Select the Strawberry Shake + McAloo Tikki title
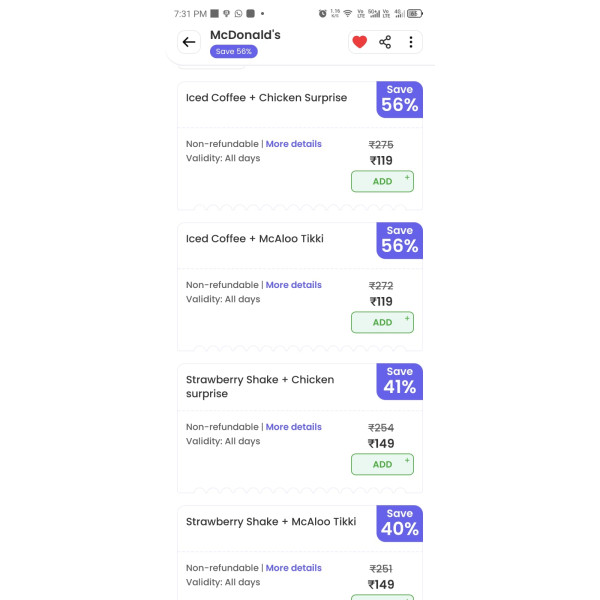This screenshot has width=600, height=600. 271,522
